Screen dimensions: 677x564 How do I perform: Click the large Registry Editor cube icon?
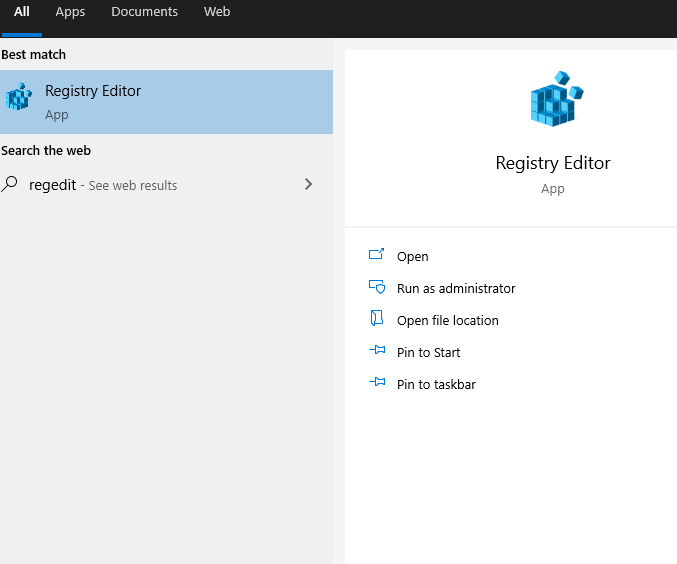point(557,99)
